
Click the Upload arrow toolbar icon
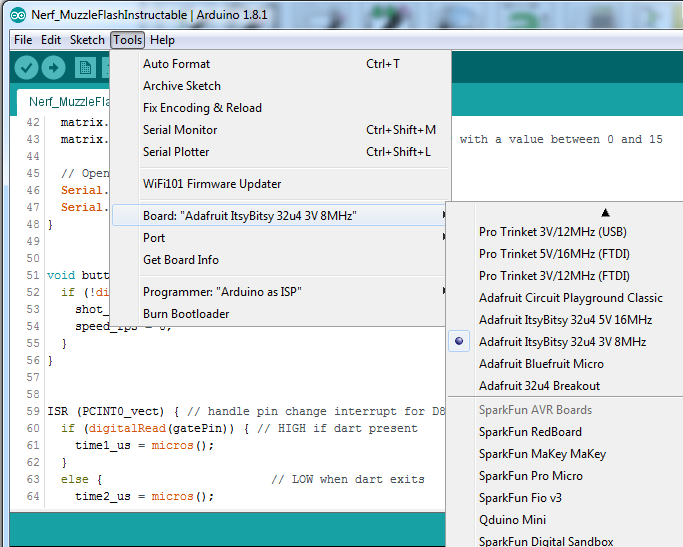pos(54,68)
